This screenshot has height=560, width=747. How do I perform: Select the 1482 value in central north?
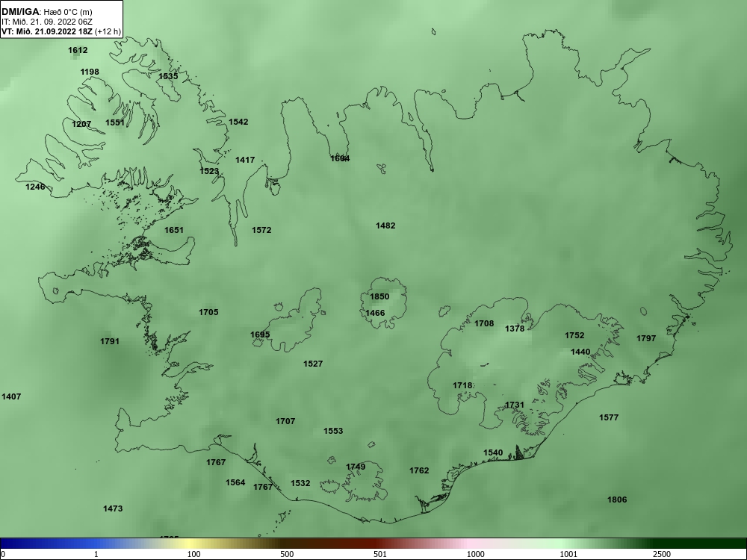385,225
